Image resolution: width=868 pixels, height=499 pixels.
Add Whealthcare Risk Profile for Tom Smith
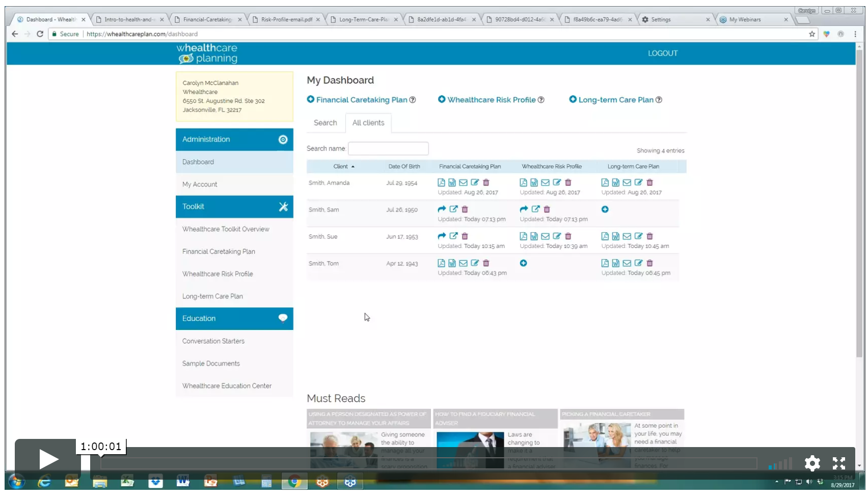tap(523, 263)
